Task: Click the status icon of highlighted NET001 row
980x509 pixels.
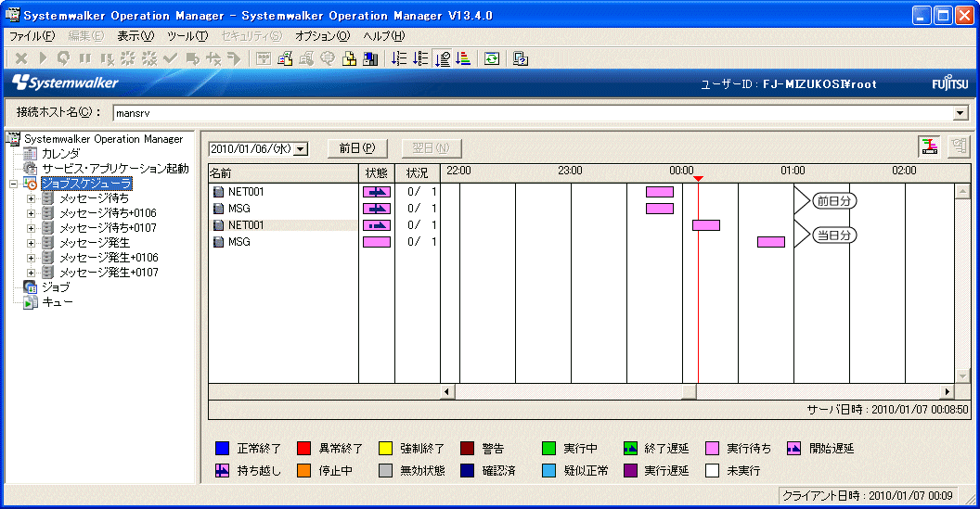Action: (377, 225)
